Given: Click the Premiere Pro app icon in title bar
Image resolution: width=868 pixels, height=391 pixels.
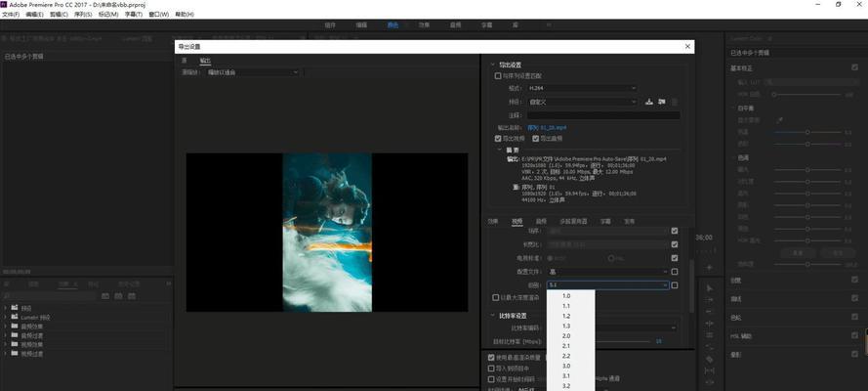Looking at the screenshot, I should 5,5.
